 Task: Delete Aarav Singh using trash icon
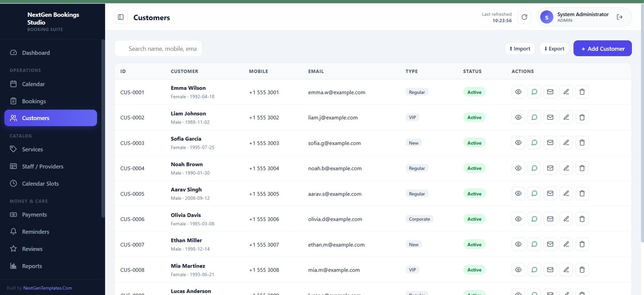click(x=582, y=193)
